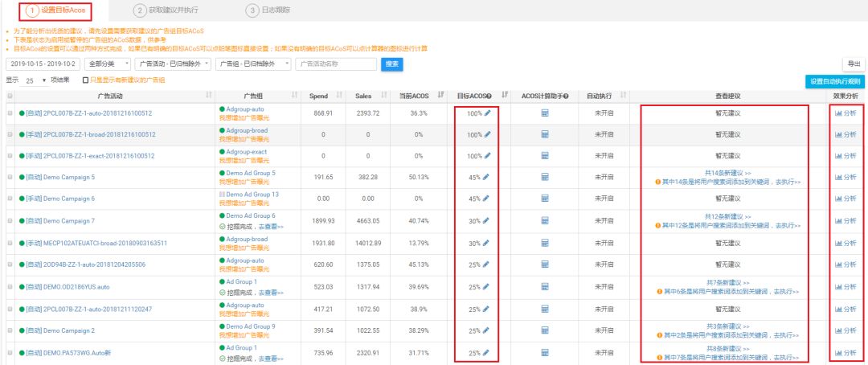Open ACOS calculator for Demo Campaign 7

[545, 220]
